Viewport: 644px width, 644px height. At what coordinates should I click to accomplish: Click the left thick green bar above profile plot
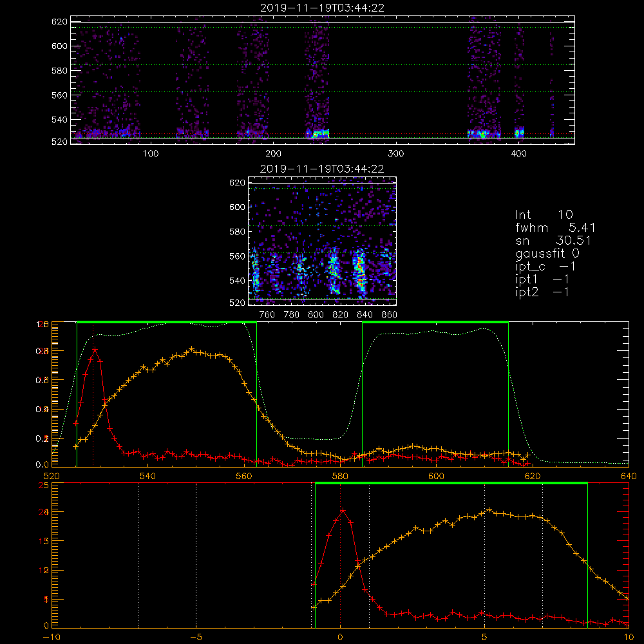coord(167,322)
